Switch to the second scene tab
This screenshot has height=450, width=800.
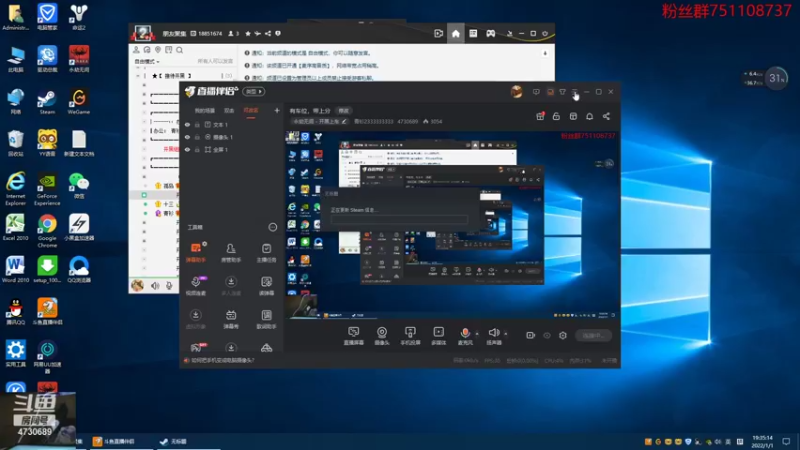(229, 111)
